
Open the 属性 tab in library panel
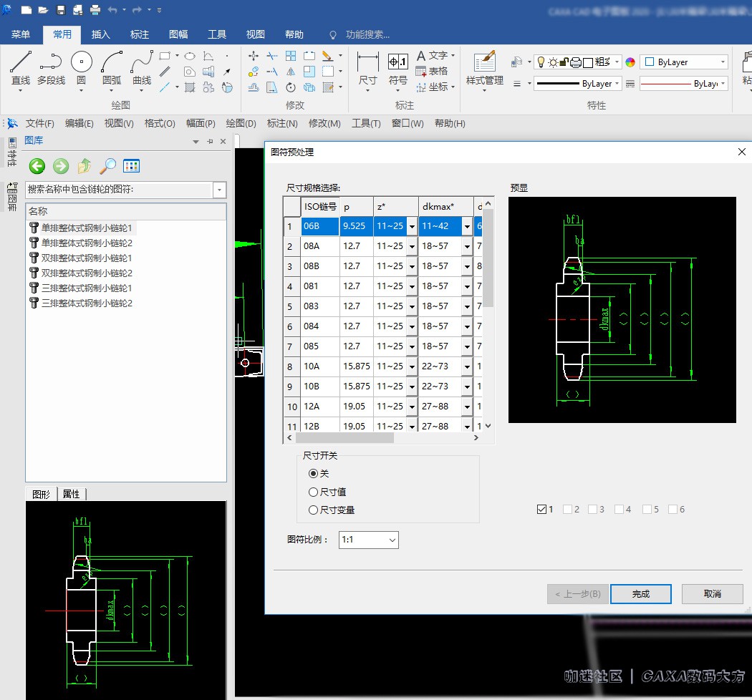[x=71, y=494]
